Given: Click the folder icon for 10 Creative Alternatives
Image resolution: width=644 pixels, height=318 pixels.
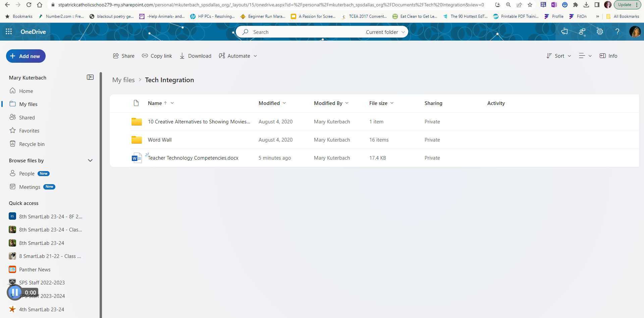Looking at the screenshot, I should [137, 121].
